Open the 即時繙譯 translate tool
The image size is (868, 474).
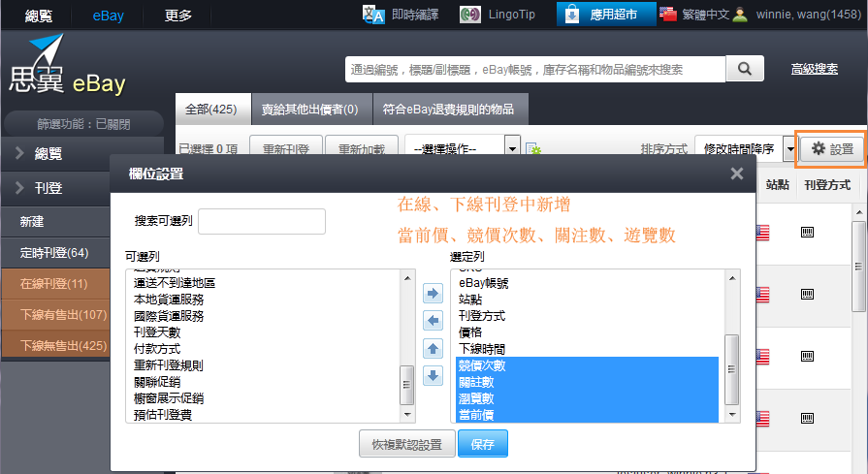tap(401, 15)
